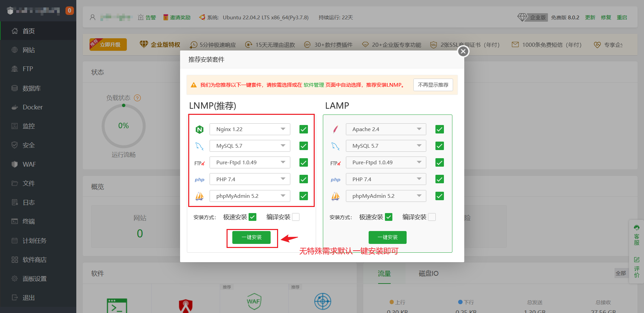The image size is (644, 313).
Task: Open the Nginx 1.22 version dropdown
Action: coord(250,129)
